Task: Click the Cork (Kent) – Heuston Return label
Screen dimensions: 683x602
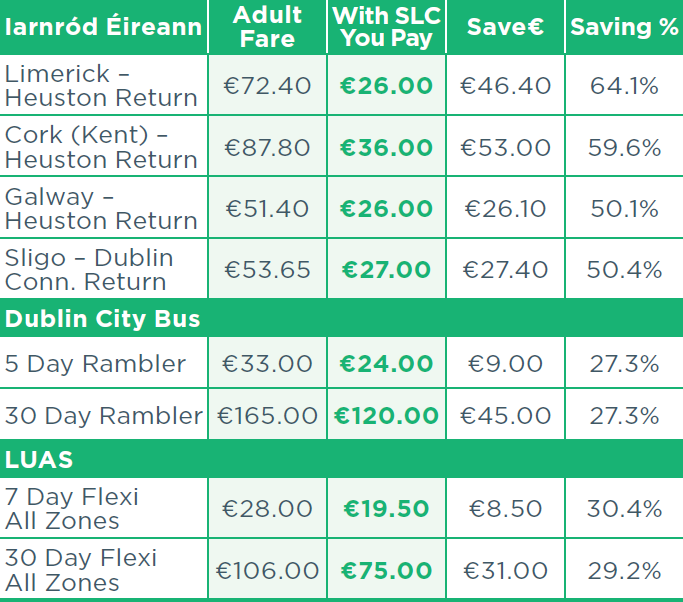Action: point(101,147)
